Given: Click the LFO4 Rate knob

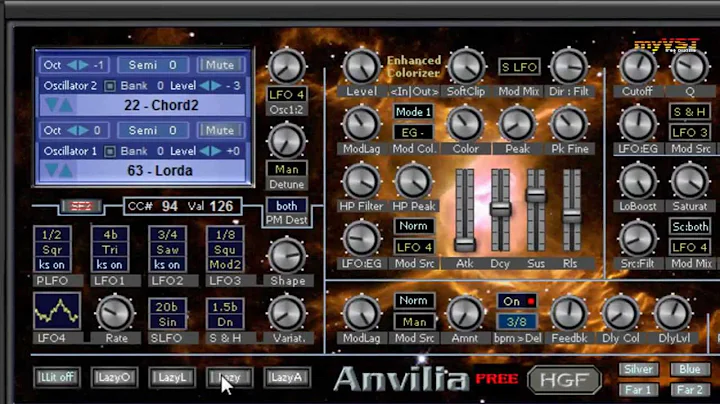Looking at the screenshot, I should point(114,314).
